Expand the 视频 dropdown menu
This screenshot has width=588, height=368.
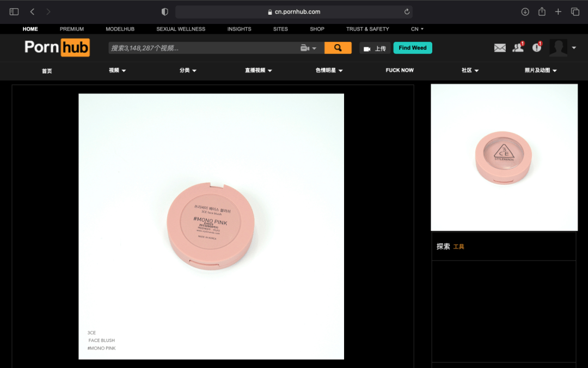tap(118, 70)
